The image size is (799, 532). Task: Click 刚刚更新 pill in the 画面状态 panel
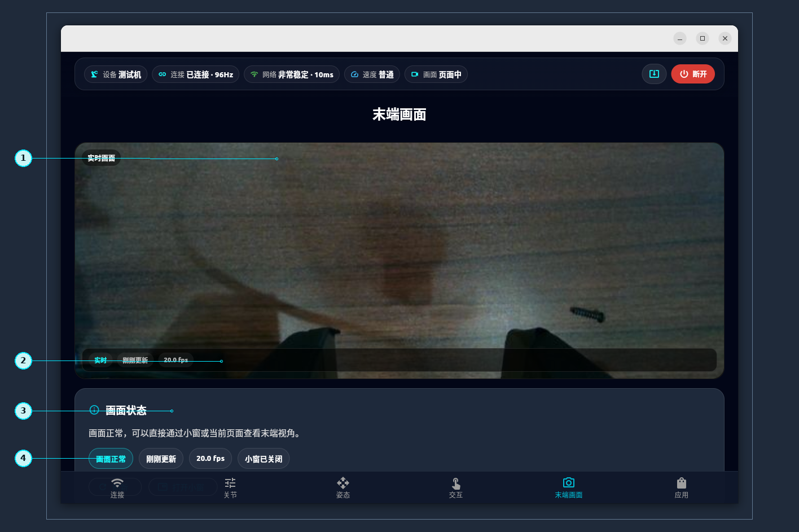(161, 459)
